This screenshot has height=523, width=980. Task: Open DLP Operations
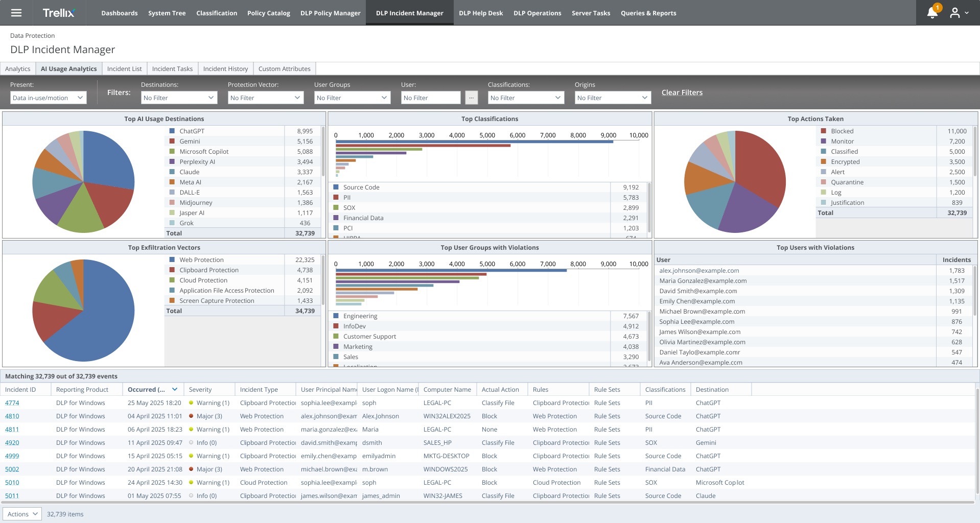pyautogui.click(x=538, y=13)
